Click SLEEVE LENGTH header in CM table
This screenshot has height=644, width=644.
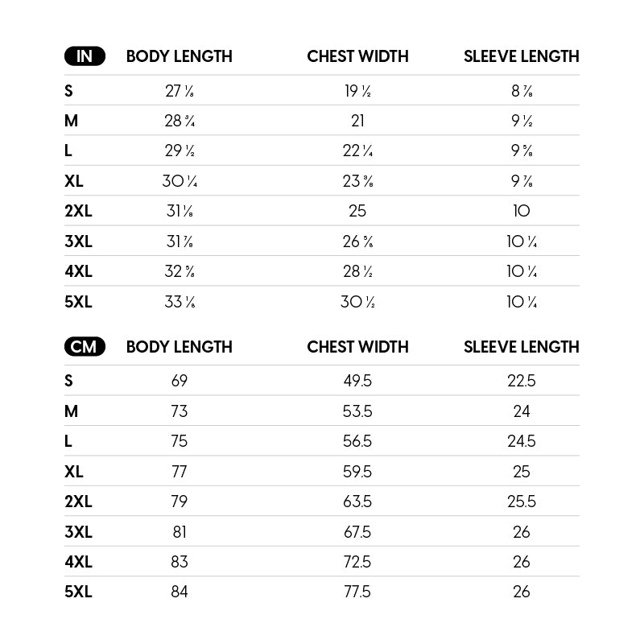point(522,347)
